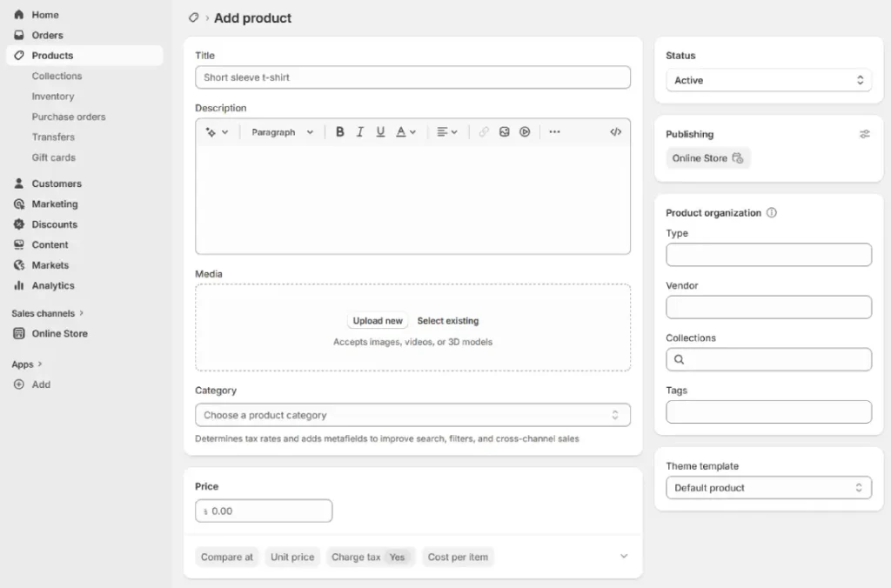Click the Tags input field
Screen dimensions: 891x588
[x=768, y=412]
